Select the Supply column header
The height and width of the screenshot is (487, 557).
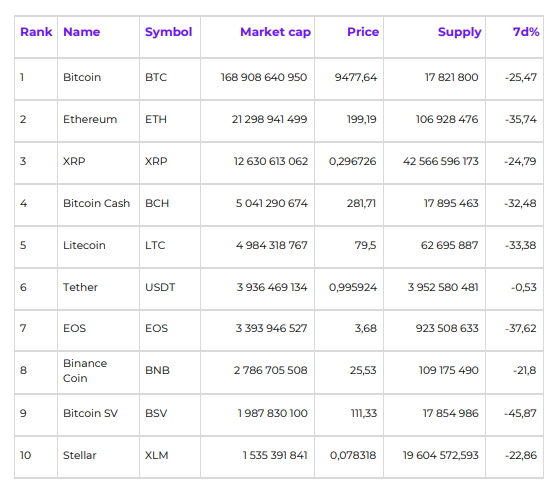click(x=459, y=32)
